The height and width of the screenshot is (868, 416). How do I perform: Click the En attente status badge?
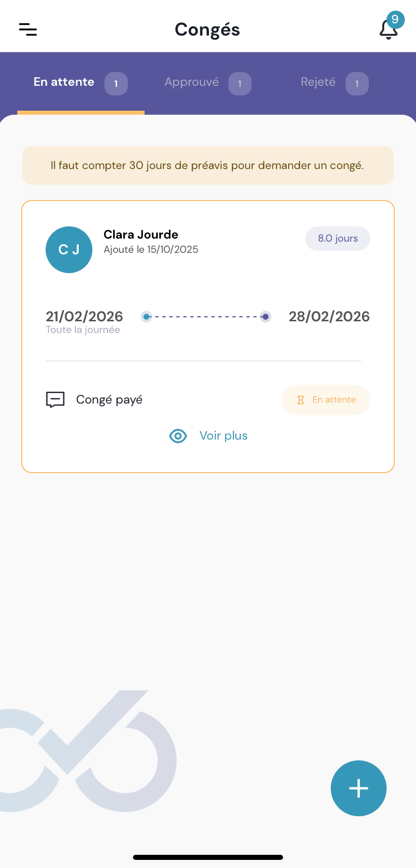pyautogui.click(x=326, y=400)
